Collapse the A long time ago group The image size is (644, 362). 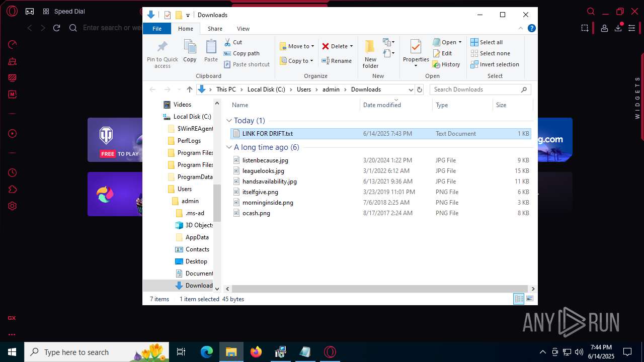(x=229, y=147)
